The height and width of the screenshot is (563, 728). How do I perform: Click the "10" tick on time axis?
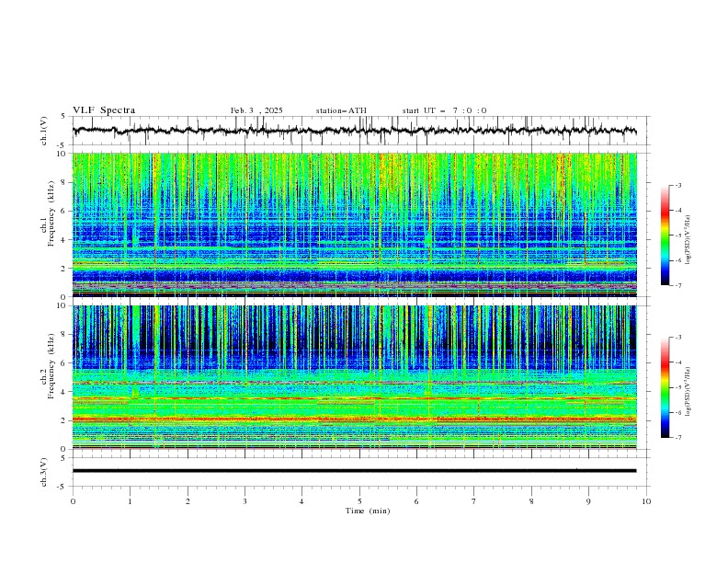coord(646,501)
